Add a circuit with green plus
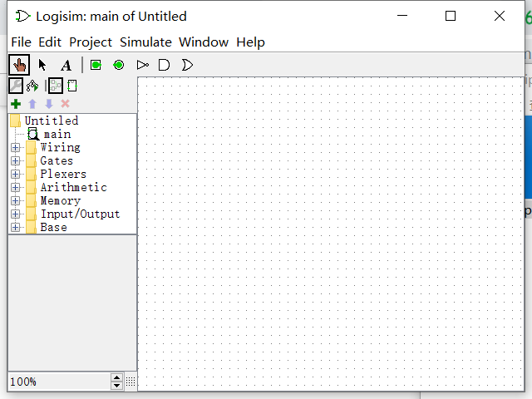 (16, 104)
